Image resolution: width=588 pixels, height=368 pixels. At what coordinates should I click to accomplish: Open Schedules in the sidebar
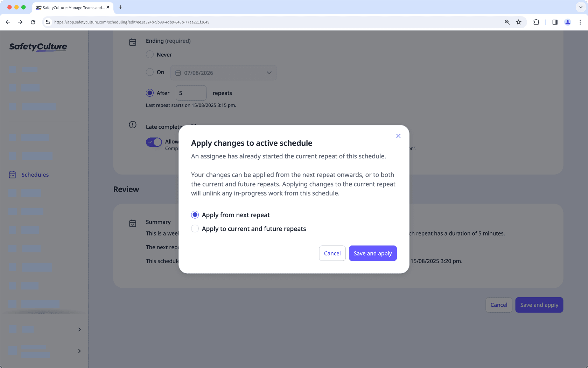click(35, 175)
